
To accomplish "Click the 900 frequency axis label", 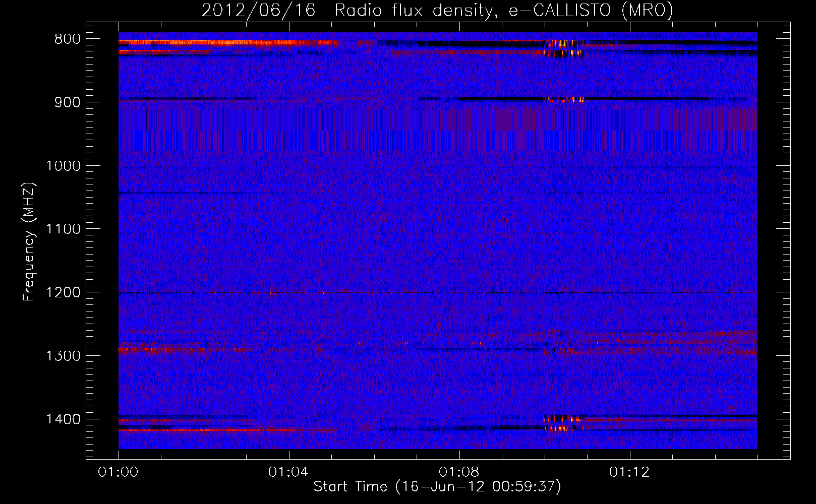I will coord(67,102).
